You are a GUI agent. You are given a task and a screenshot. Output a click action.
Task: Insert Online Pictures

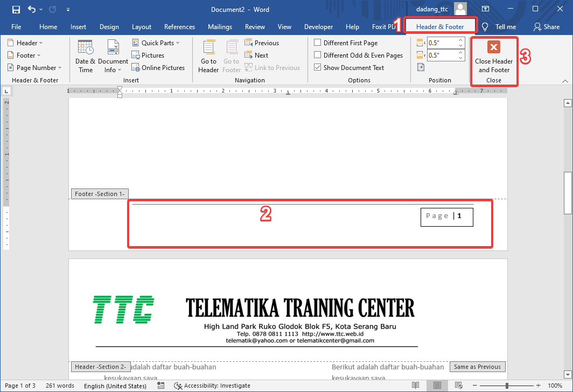point(158,67)
